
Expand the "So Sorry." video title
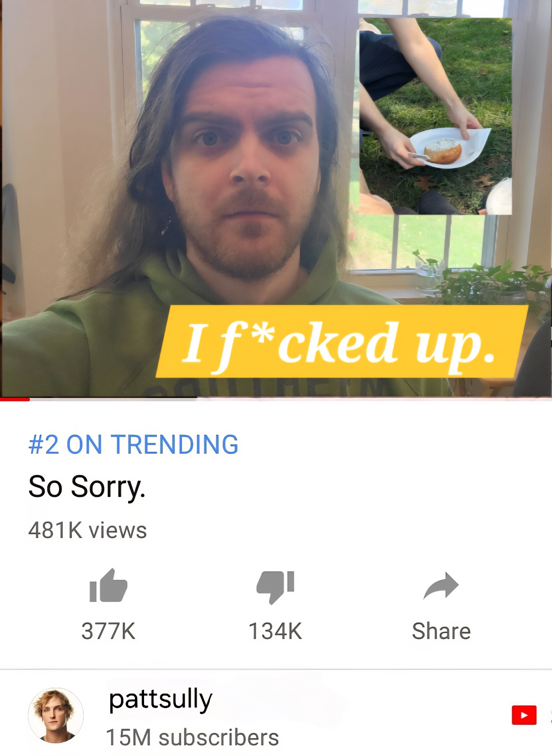point(87,487)
